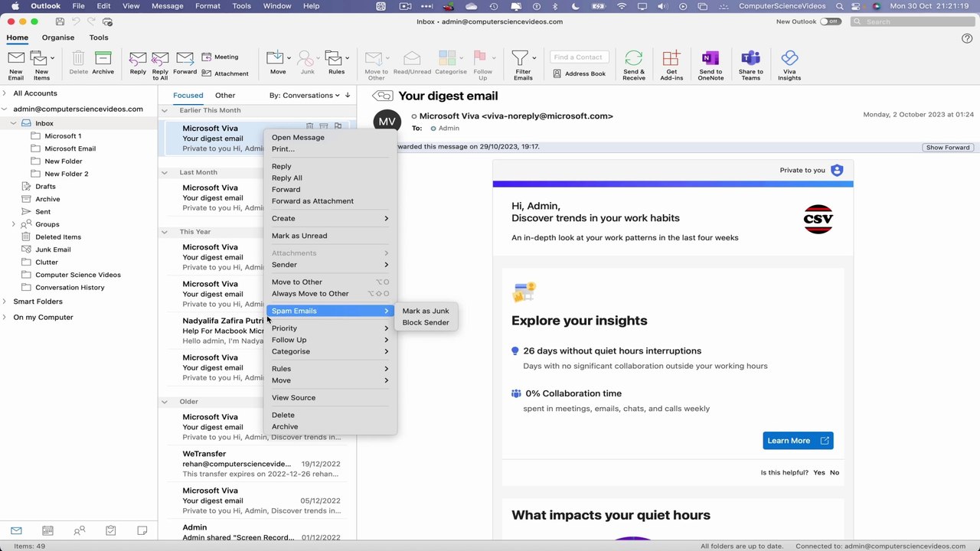This screenshot has height=551, width=980.
Task: Collapse the Older message group
Action: (x=164, y=401)
